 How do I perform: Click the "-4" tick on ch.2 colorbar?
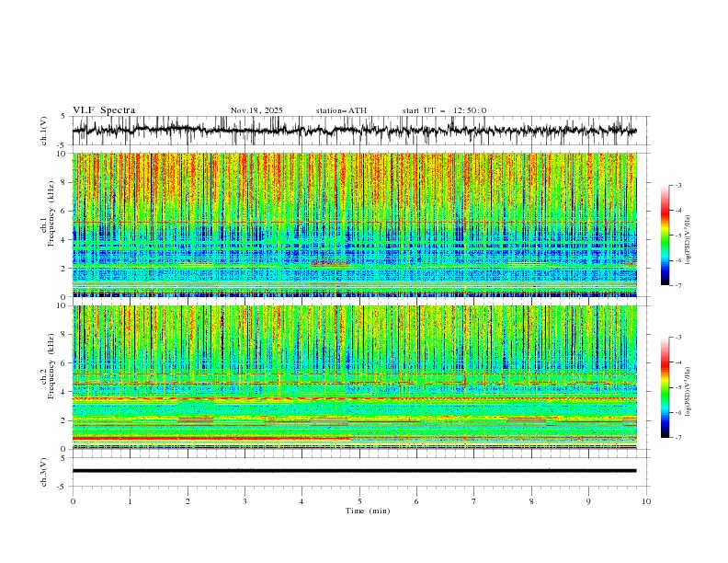pos(677,362)
